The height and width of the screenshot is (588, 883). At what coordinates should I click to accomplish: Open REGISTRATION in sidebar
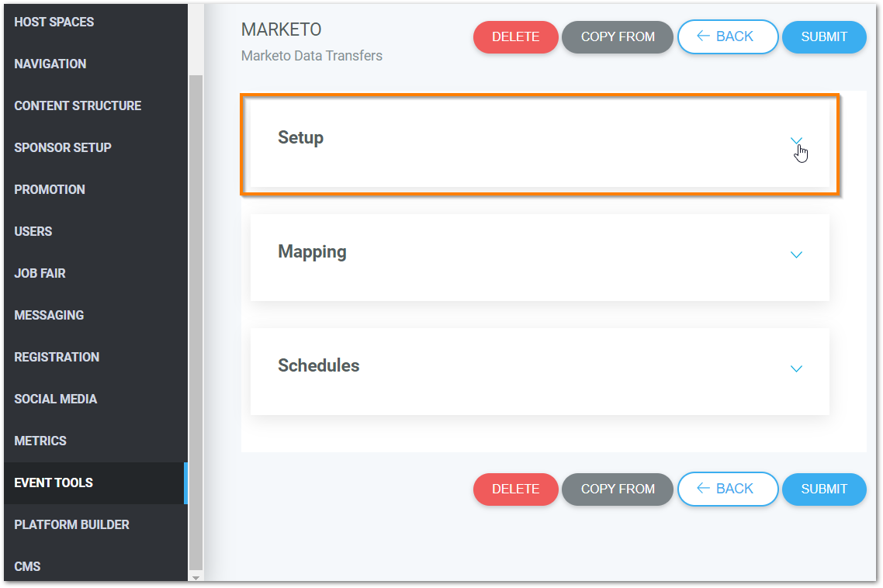[x=95, y=357]
